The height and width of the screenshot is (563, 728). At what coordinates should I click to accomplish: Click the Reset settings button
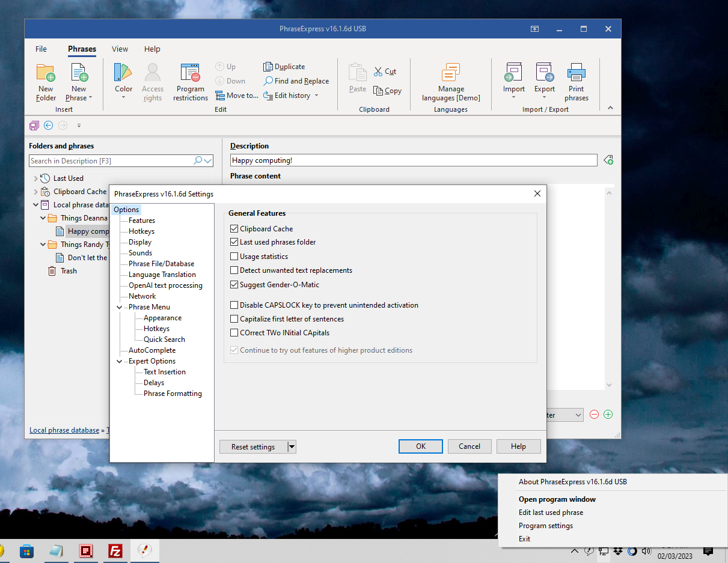point(253,446)
